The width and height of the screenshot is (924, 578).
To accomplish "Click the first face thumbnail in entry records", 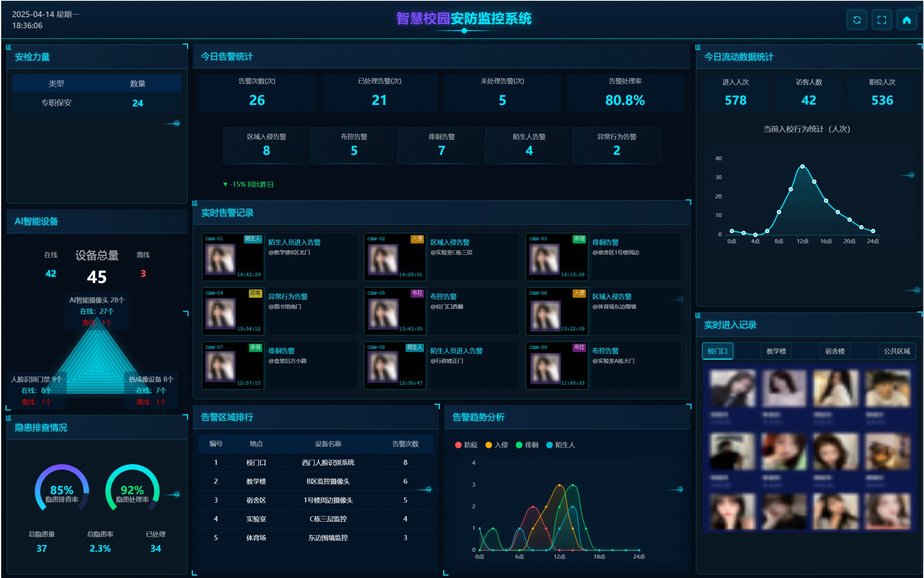I will click(732, 388).
